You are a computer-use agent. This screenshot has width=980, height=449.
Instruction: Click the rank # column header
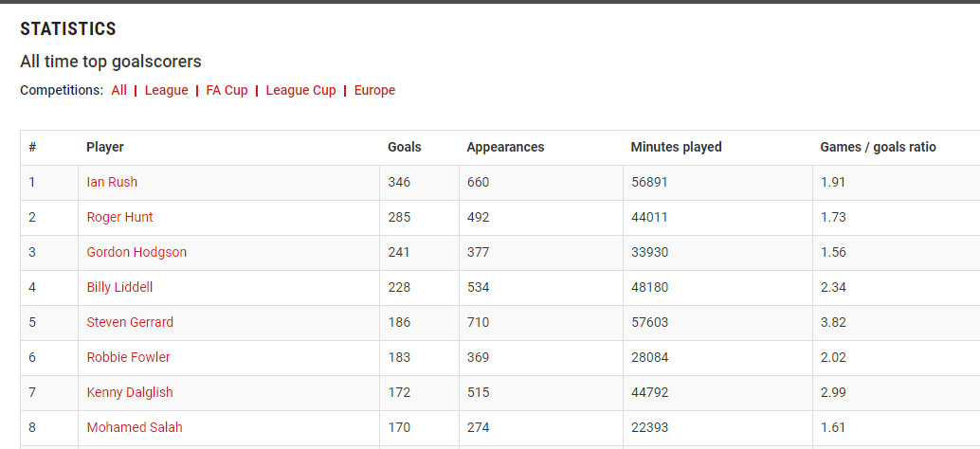click(32, 148)
